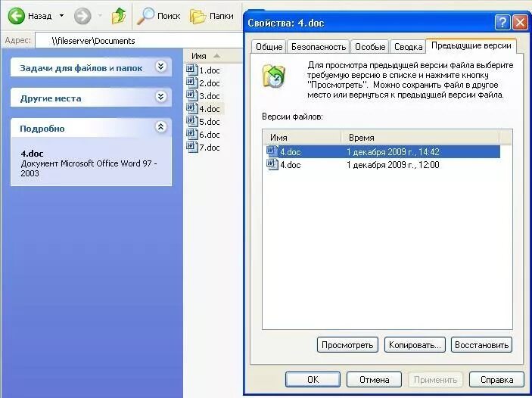Click file name '1.doc'
Viewport: 532px width, 398px height.
point(210,70)
